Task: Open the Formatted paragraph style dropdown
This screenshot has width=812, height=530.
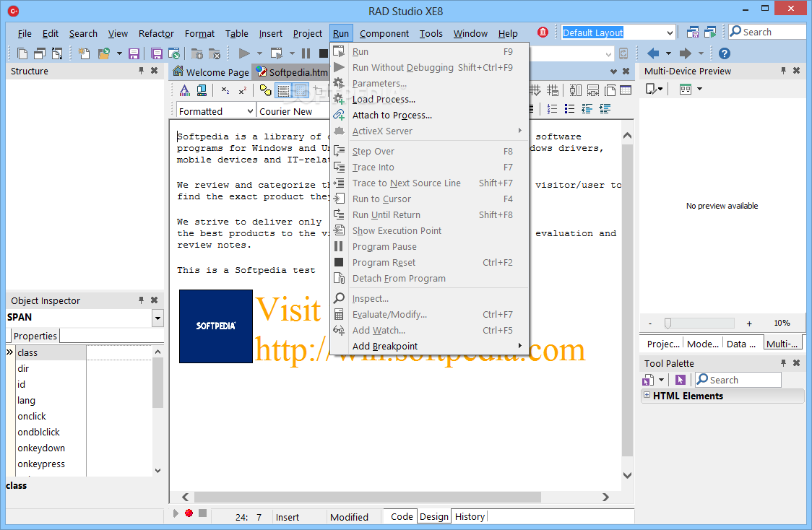Action: 250,110
